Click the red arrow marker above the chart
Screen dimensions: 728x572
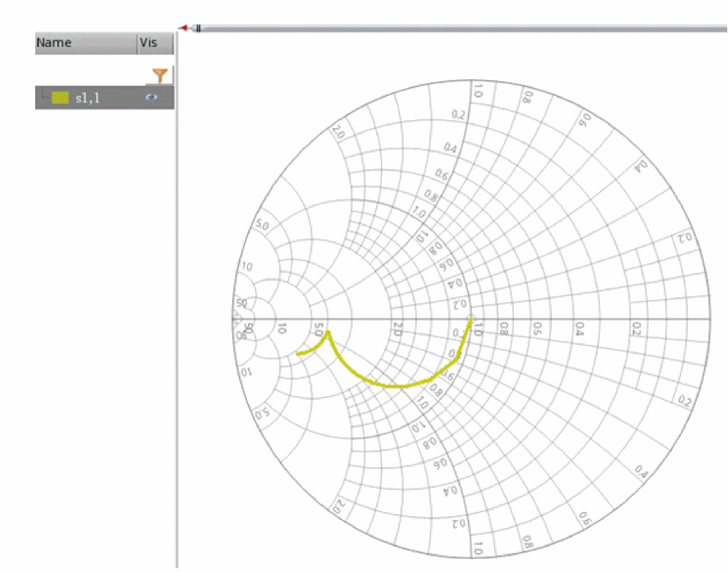pos(183,28)
